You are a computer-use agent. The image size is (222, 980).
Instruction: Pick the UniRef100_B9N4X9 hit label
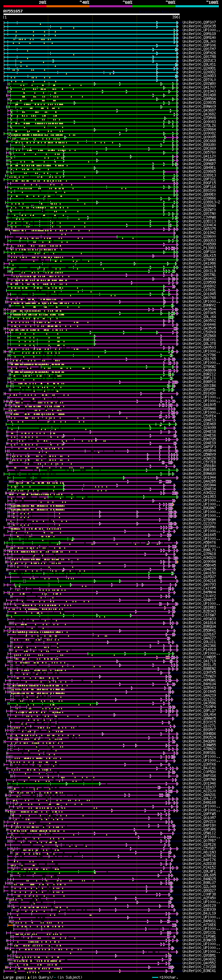coord(199,106)
